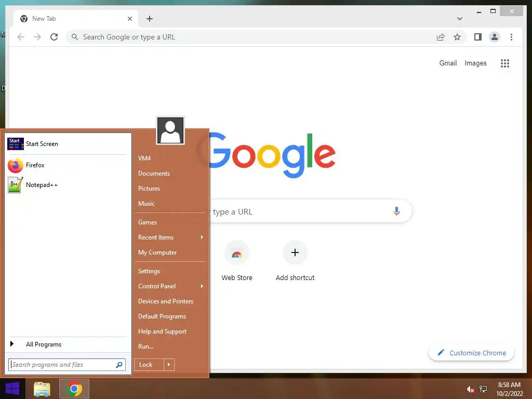Click the taskbar clock and date

509,389
